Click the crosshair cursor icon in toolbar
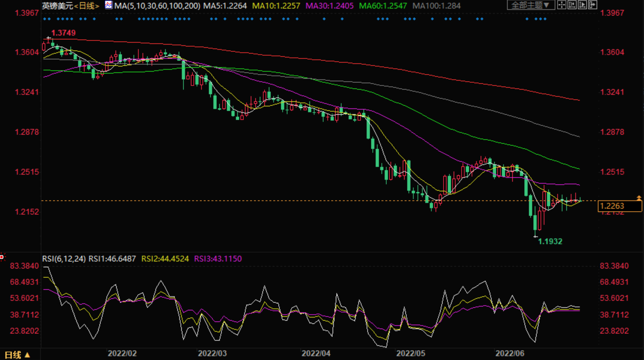The image size is (644, 360). click(561, 5)
